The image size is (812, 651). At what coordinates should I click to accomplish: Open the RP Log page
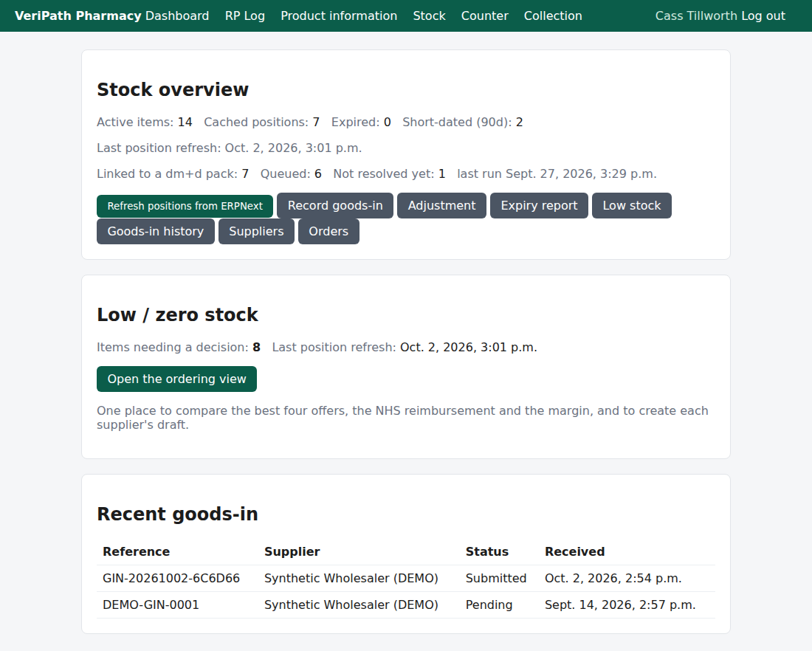pyautogui.click(x=245, y=15)
